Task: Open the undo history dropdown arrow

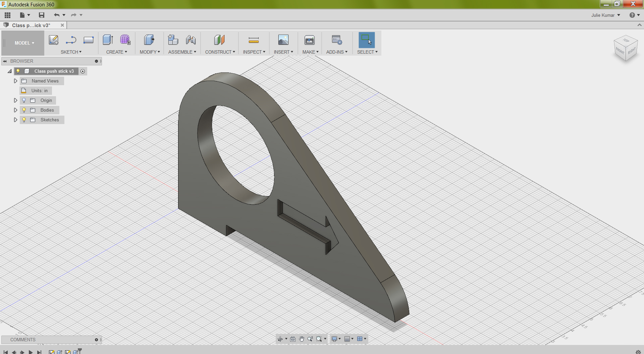Action: tap(64, 15)
